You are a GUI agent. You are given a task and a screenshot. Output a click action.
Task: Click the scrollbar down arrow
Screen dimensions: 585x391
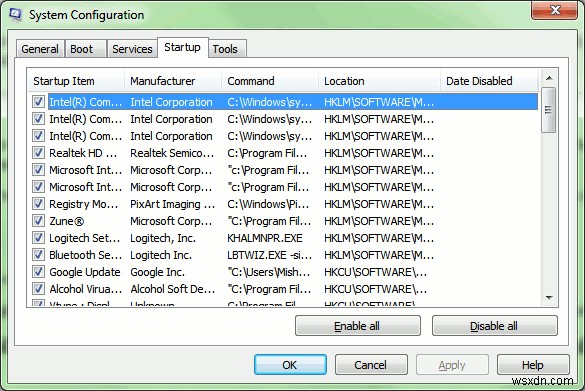[x=549, y=298]
